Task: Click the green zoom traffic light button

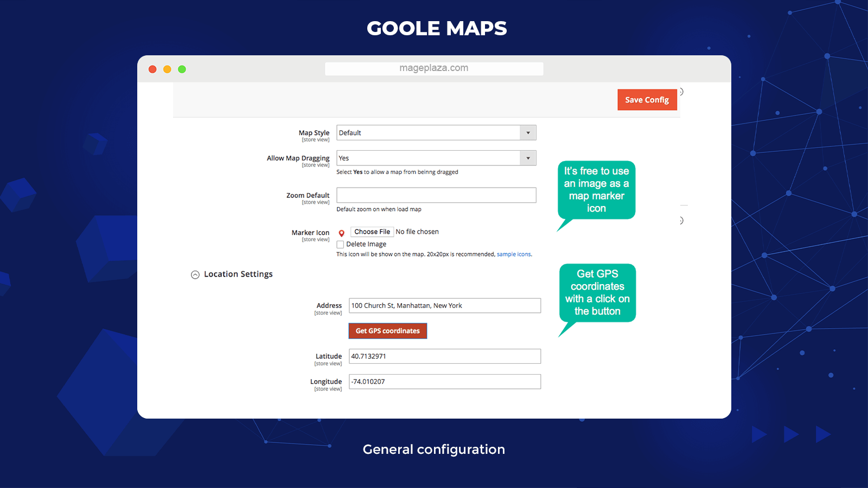Action: click(182, 69)
